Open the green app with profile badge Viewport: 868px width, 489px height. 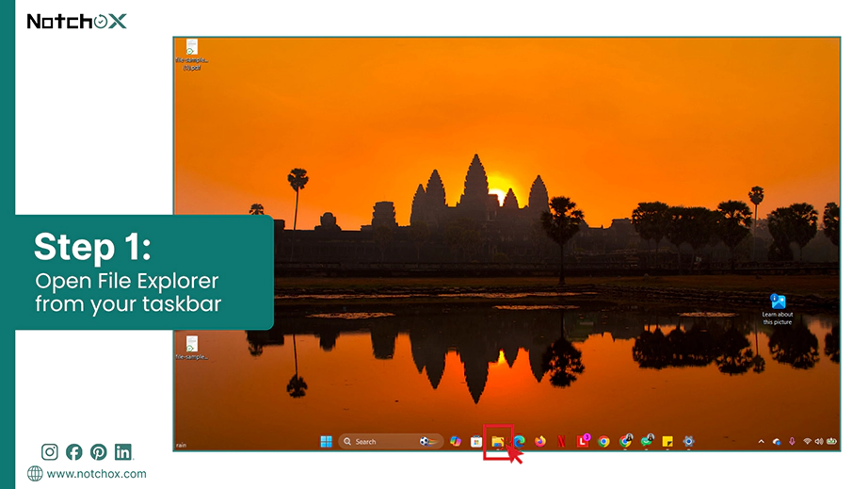click(x=647, y=441)
